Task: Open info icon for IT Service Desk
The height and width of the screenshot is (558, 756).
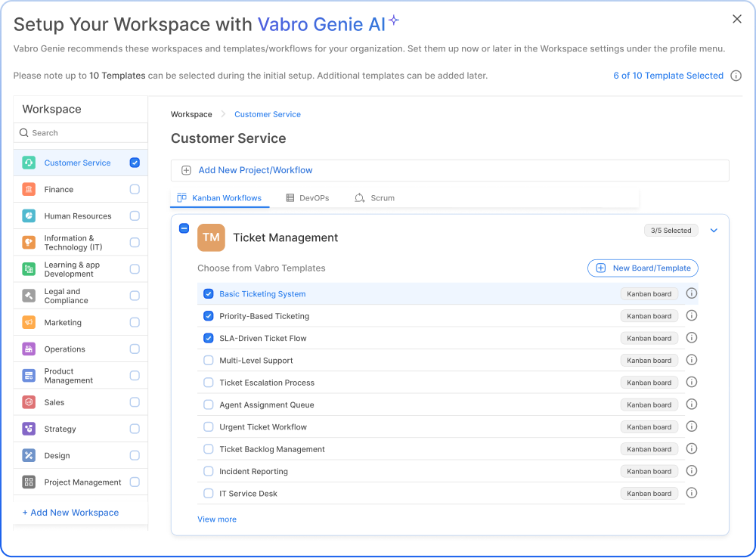Action: [691, 493]
